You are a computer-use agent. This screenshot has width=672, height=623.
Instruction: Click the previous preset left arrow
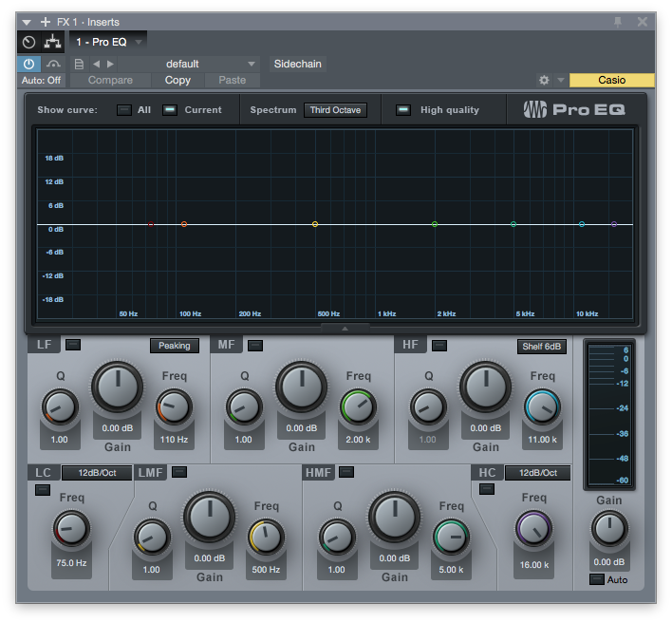coord(96,65)
